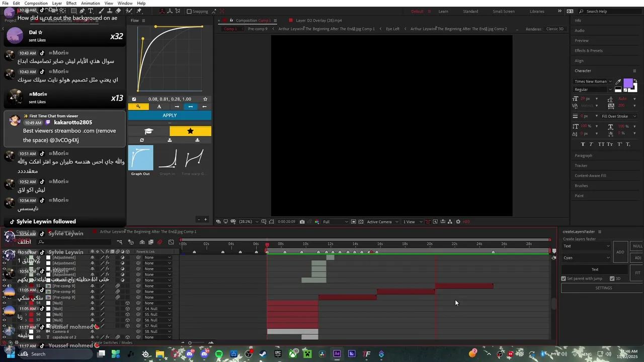Open createLayersFaster panel menu icon
The height and width of the screenshot is (362, 644).
point(600,232)
